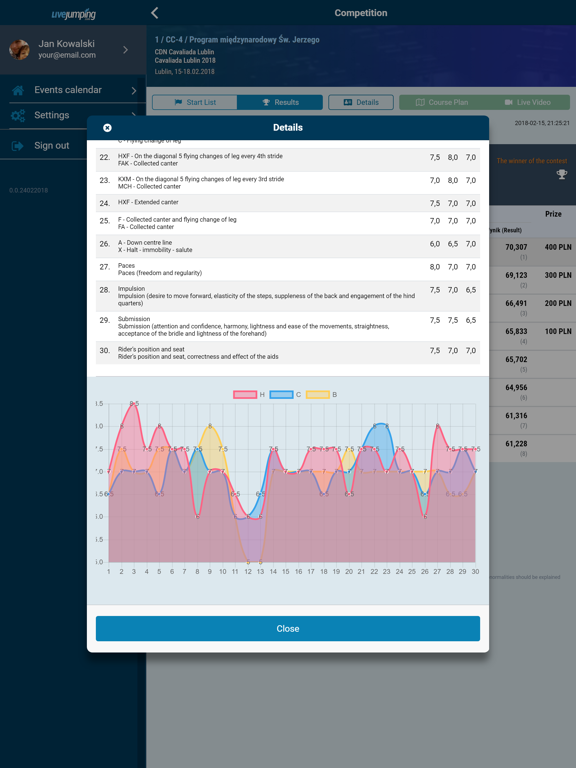576x768 pixels.
Task: Click the Start List flag icon
Action: click(x=178, y=102)
